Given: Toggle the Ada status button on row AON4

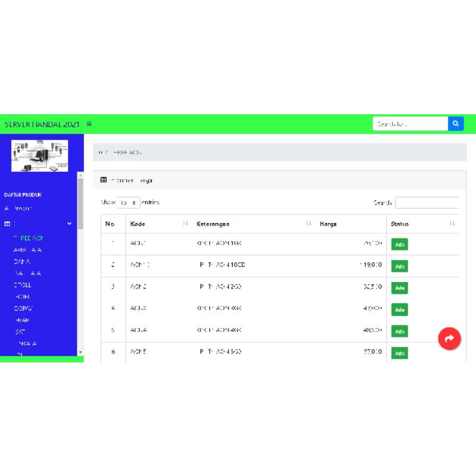Looking at the screenshot, I should coord(399,331).
